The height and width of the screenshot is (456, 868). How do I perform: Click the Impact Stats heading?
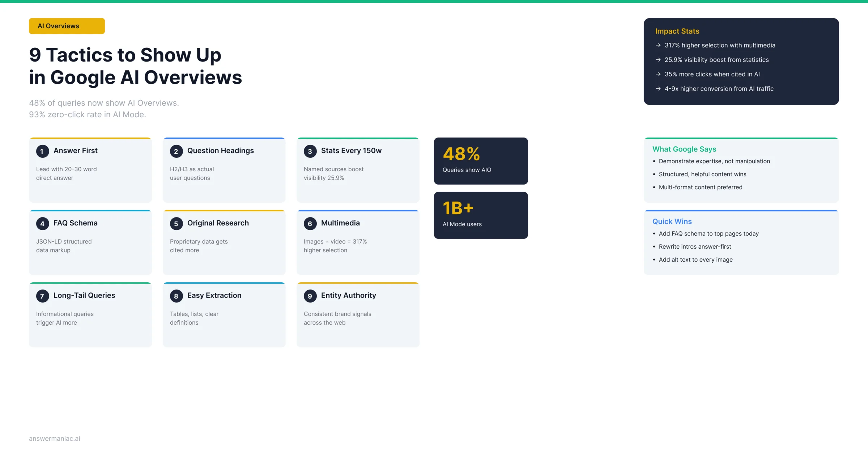(677, 31)
